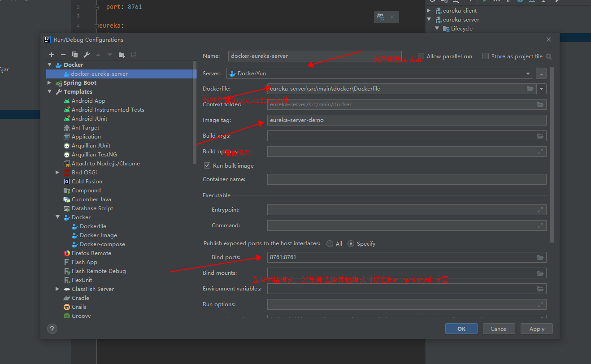Enable Allow parallel run checkbox
The height and width of the screenshot is (364, 591).
tap(421, 56)
